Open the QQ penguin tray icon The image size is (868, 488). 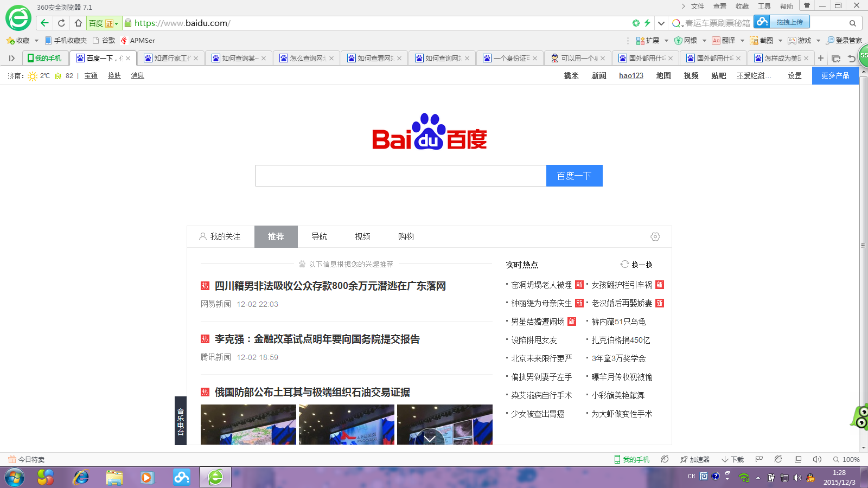click(x=810, y=478)
